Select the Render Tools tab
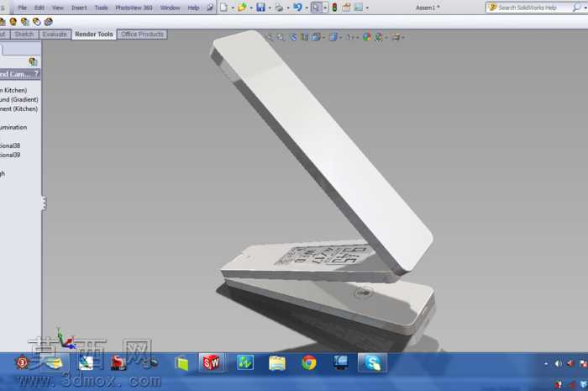Viewport: 588px width, 391px height. [94, 34]
